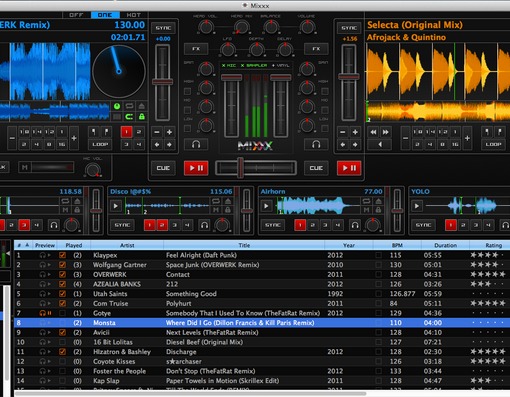The width and height of the screenshot is (510, 397).
Task: Sort library by Title column
Action: 244,245
